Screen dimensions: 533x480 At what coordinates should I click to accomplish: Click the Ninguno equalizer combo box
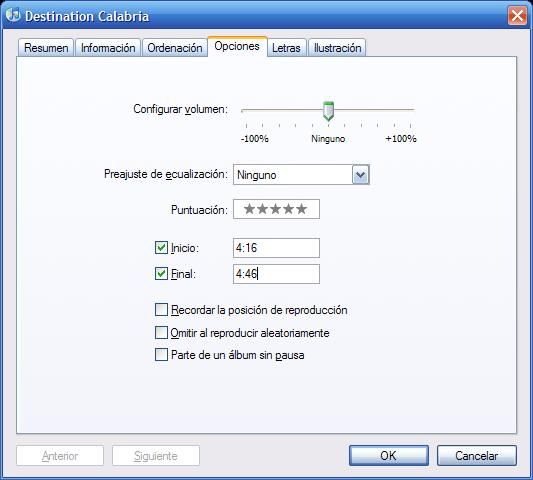(x=301, y=175)
